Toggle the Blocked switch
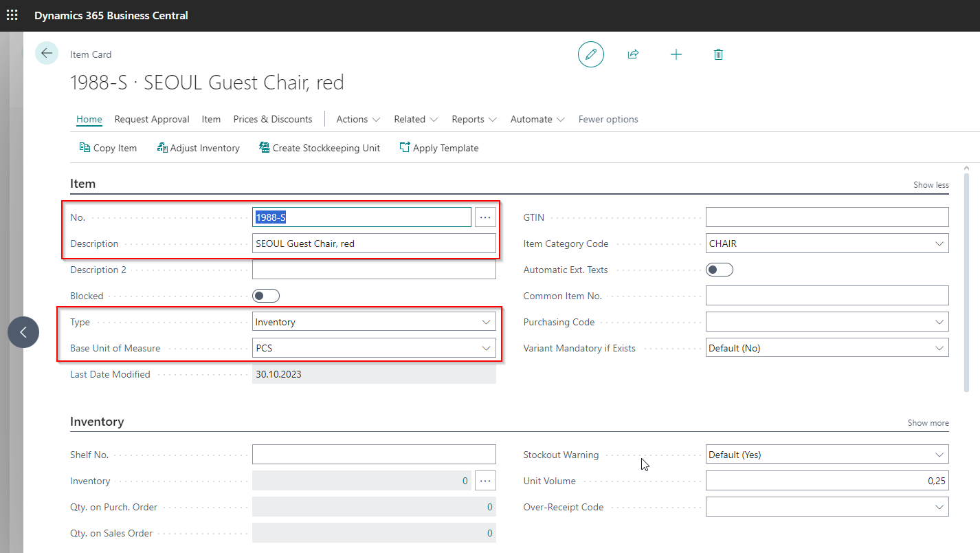This screenshot has width=980, height=553. [x=266, y=296]
